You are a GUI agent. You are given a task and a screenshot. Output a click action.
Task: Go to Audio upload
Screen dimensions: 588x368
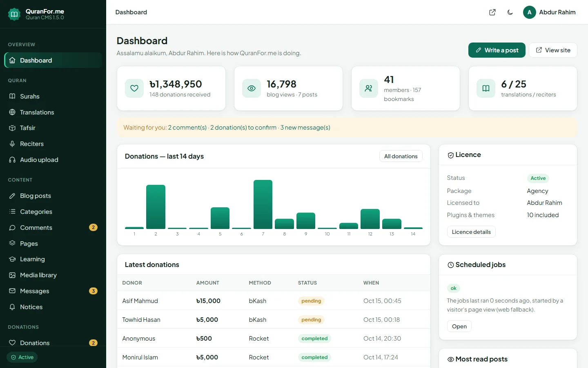[x=53, y=160]
